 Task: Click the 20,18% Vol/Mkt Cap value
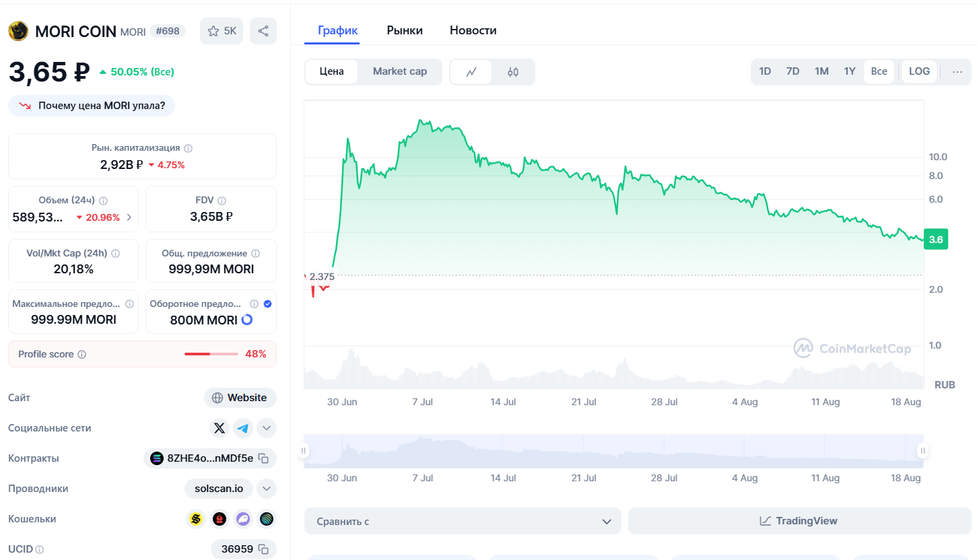[x=73, y=269]
